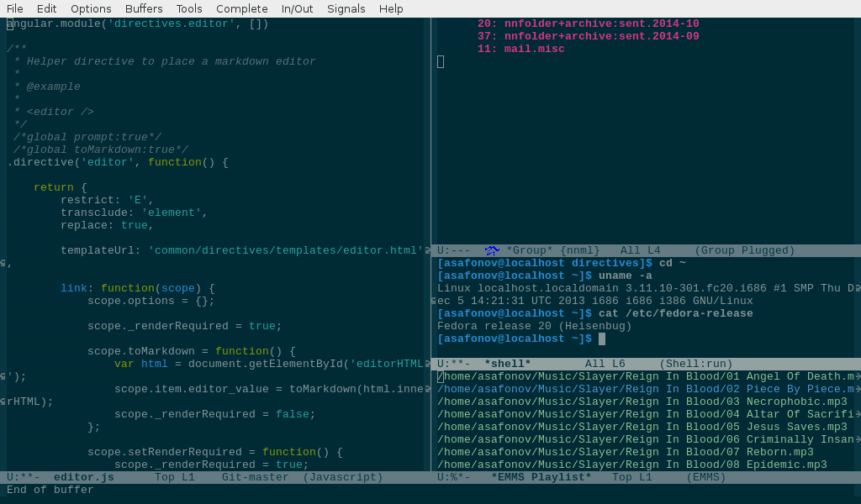The height and width of the screenshot is (504, 861).
Task: Open the Signals menu
Action: 346,8
